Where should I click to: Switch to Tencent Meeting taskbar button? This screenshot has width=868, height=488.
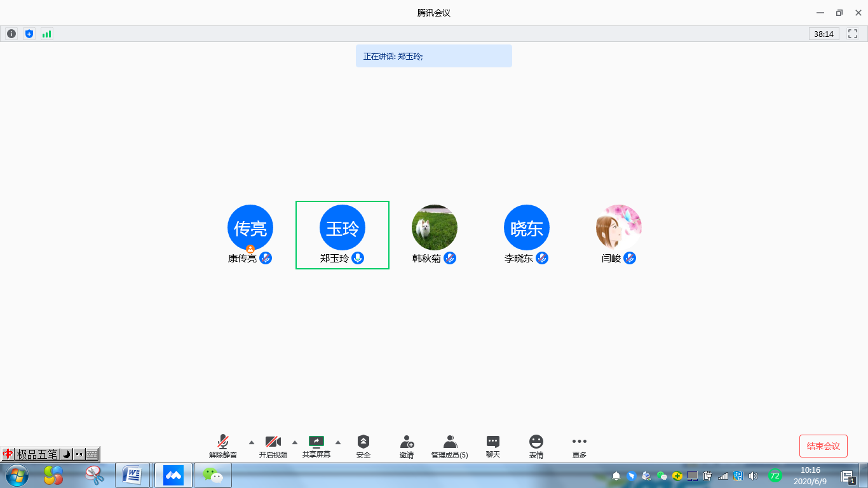click(173, 475)
